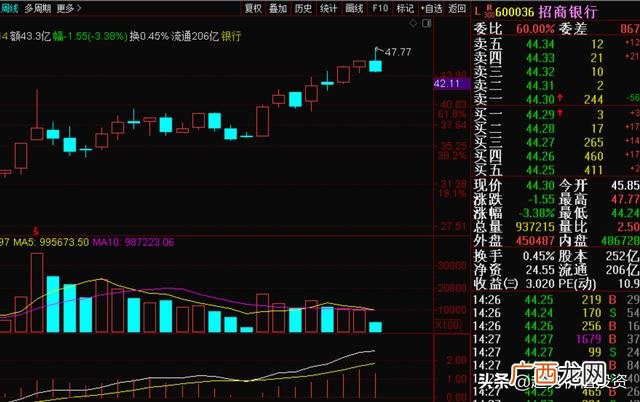Open the 复权 adjustment option
The height and width of the screenshot is (402, 640).
click(x=253, y=8)
